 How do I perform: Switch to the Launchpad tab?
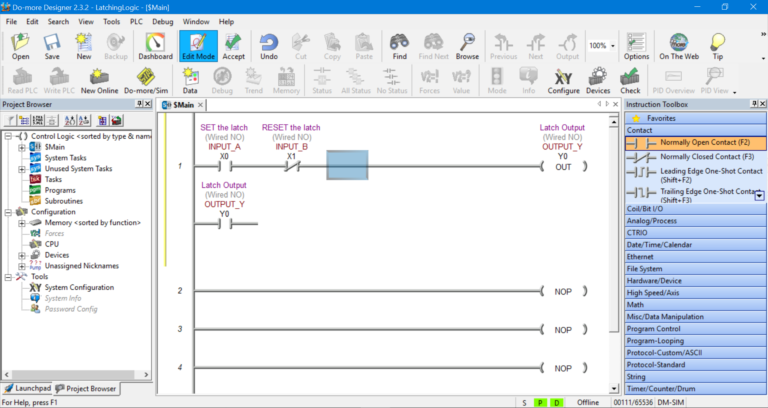coord(26,388)
